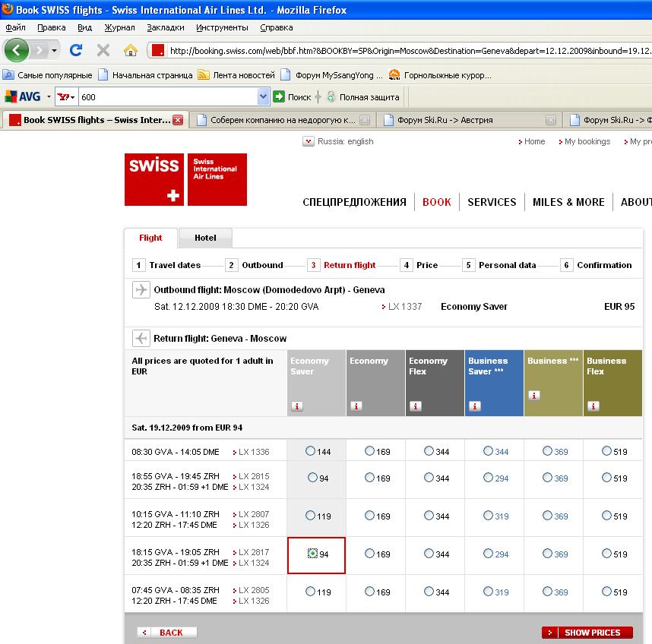Open the Business Saver info icon
The height and width of the screenshot is (644, 652).
[475, 406]
